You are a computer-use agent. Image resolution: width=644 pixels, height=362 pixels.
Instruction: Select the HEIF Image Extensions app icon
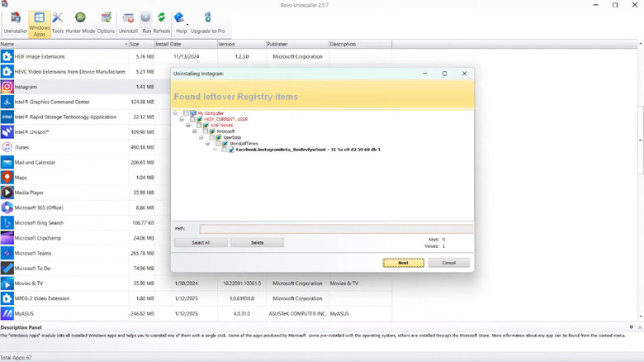pyautogui.click(x=7, y=56)
